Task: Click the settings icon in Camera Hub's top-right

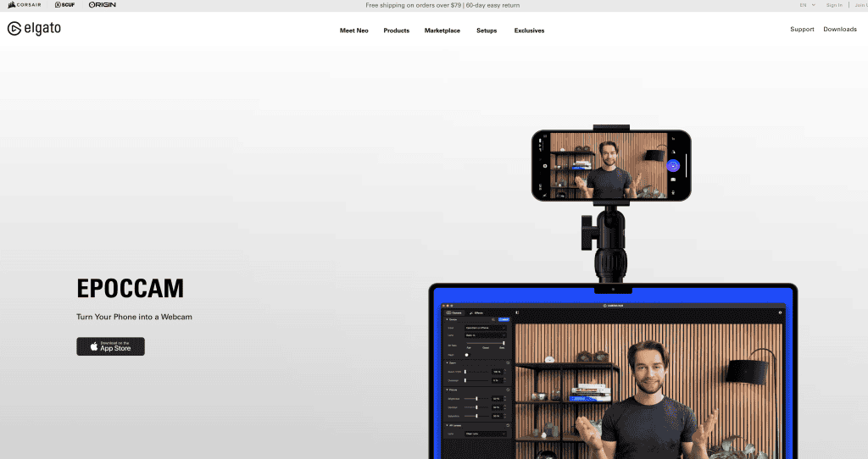Action: click(780, 312)
